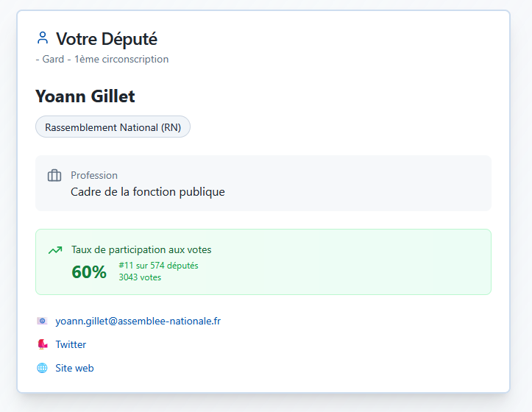Click the email envelope icon

[42, 321]
